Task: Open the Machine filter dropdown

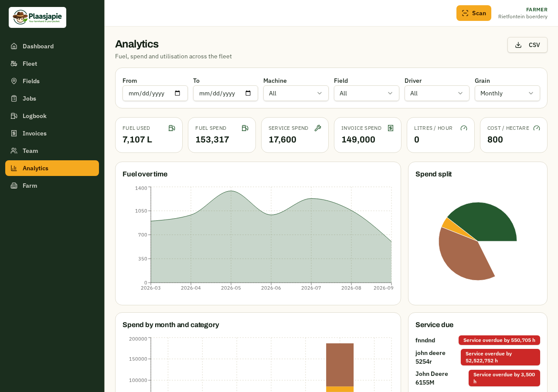Action: [x=296, y=93]
